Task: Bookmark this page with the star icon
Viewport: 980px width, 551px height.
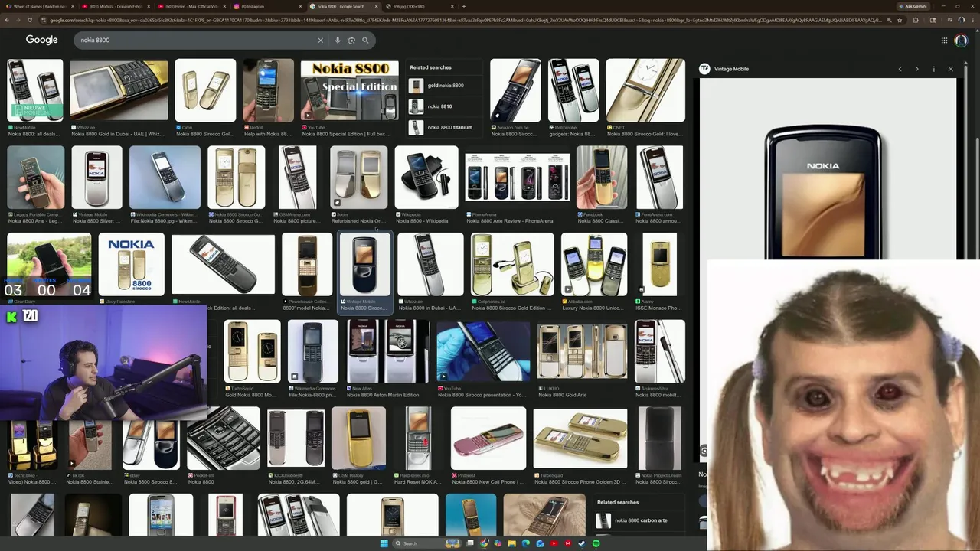Action: pos(900,20)
